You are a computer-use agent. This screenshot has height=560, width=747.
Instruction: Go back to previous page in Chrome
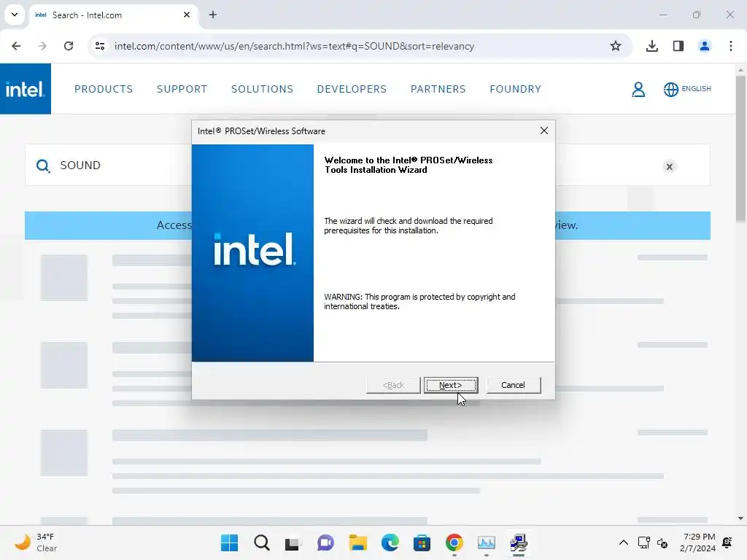16,46
